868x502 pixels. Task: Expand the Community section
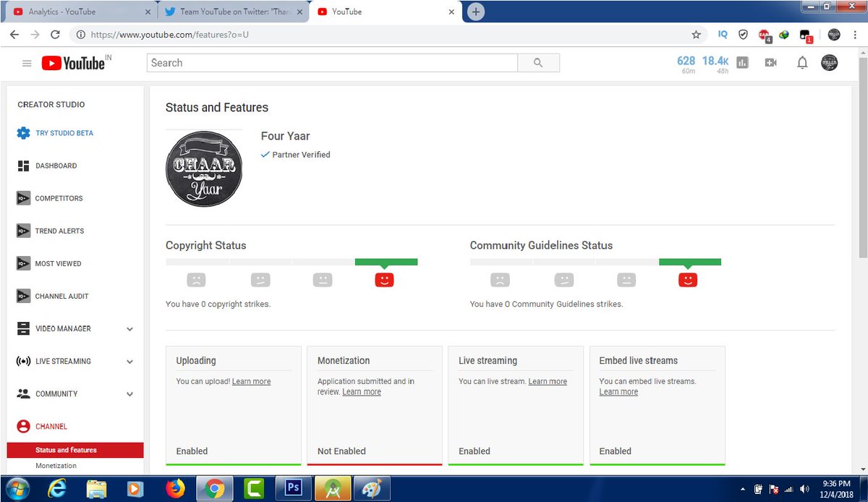coord(129,394)
